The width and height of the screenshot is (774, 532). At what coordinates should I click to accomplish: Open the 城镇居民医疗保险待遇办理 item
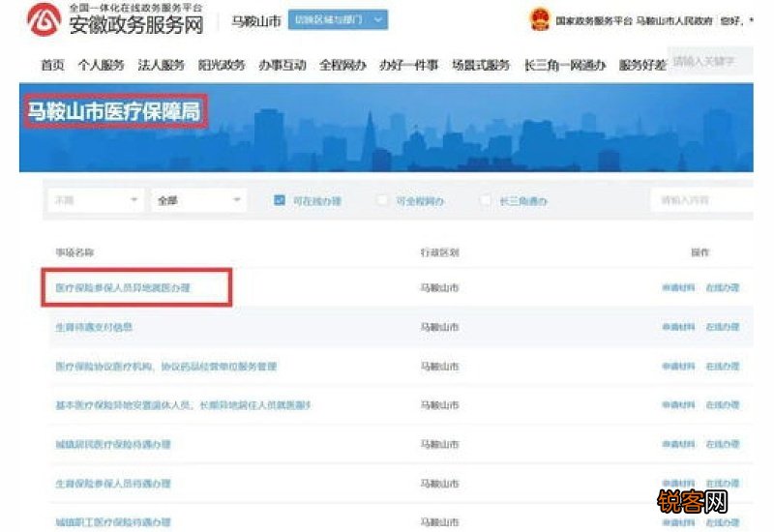(x=113, y=444)
